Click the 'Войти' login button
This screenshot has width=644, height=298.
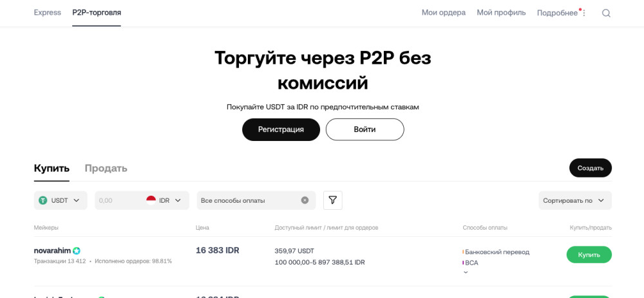[365, 129]
